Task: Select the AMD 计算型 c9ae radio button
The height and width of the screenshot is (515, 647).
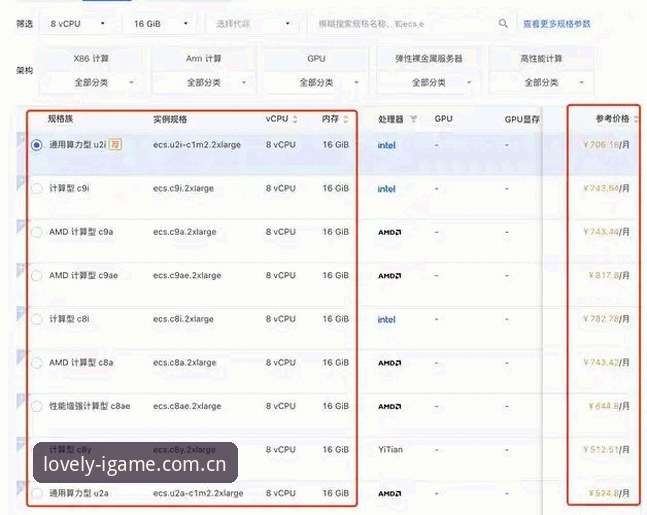Action: coord(37,276)
